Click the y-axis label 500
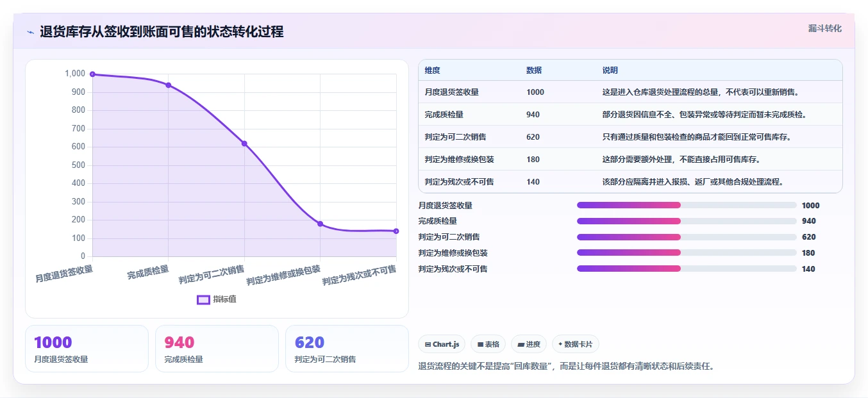The height and width of the screenshot is (398, 868). [78, 165]
